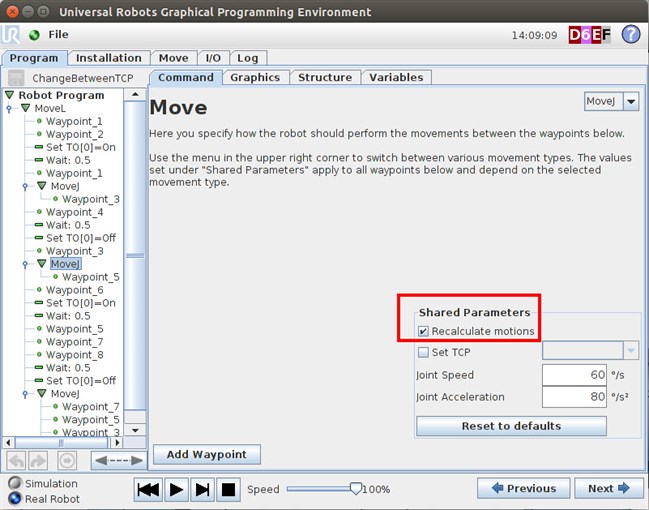Screen dimensions: 649x510
Task: Click the save disk icon beside ChangeBetweenTCP
Action: pyautogui.click(x=16, y=78)
